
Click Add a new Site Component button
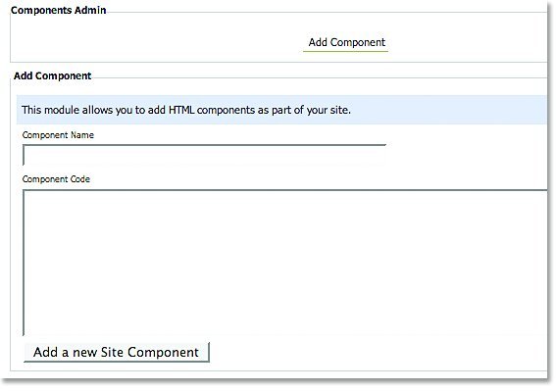point(117,352)
